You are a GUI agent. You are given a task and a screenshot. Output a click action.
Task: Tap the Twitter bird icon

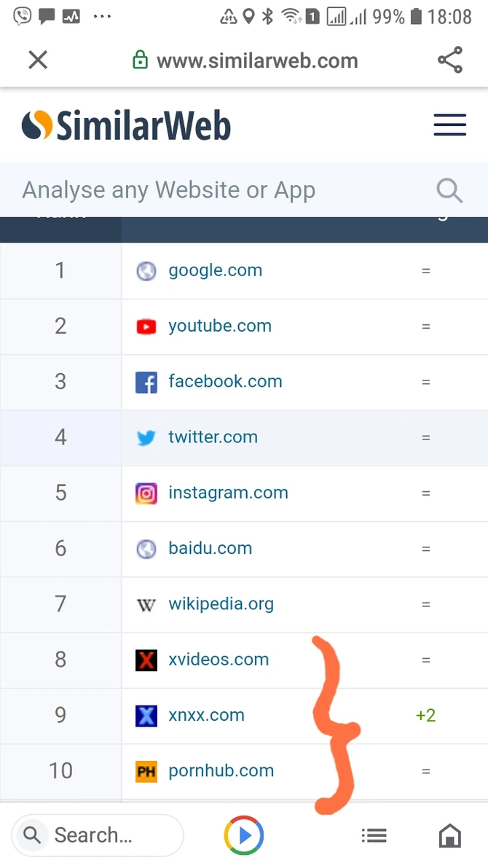coord(146,438)
